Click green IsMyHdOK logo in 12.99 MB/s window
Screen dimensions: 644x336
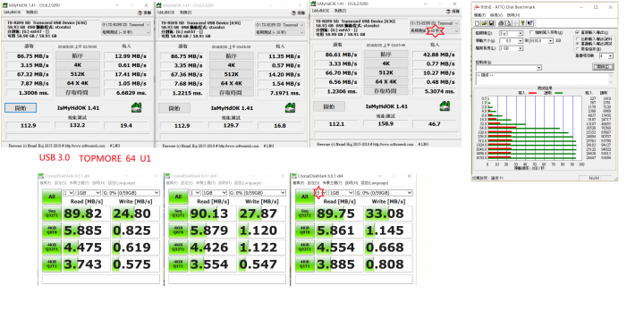[136, 107]
